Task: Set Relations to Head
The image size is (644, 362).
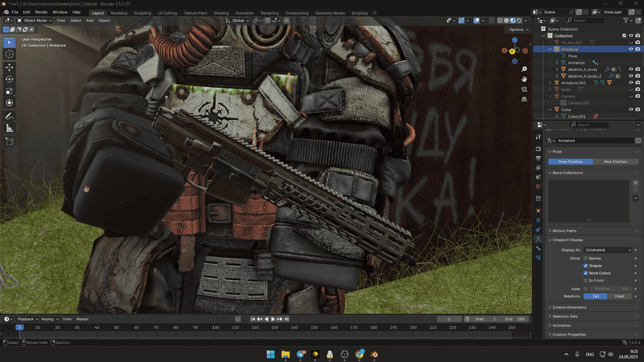Action: (620, 296)
